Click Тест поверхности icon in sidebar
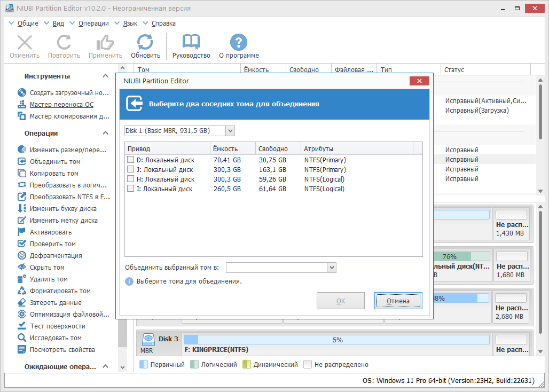Screen dimensions: 549x392 pos(22,326)
